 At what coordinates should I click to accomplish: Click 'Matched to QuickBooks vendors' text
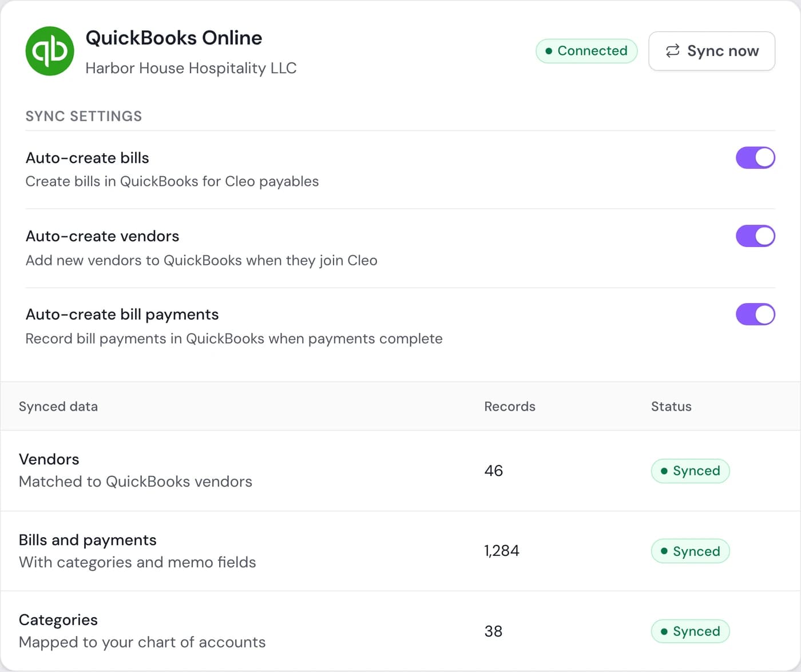coord(136,482)
